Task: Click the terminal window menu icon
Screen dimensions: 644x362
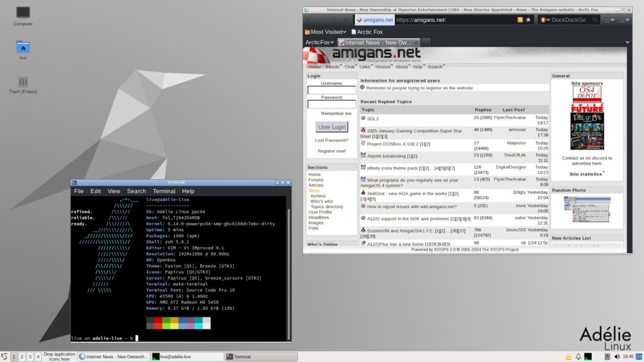Action: pyautogui.click(x=74, y=182)
